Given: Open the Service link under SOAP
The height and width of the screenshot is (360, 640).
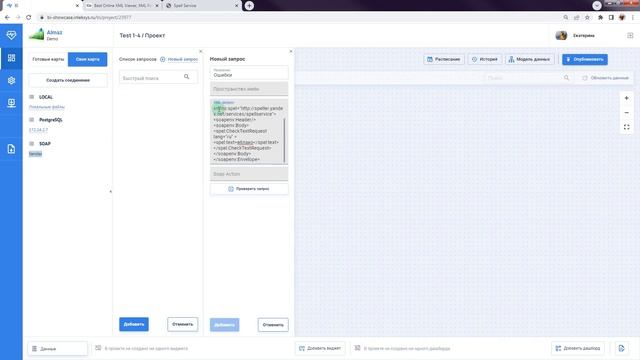Looking at the screenshot, I should [35, 154].
